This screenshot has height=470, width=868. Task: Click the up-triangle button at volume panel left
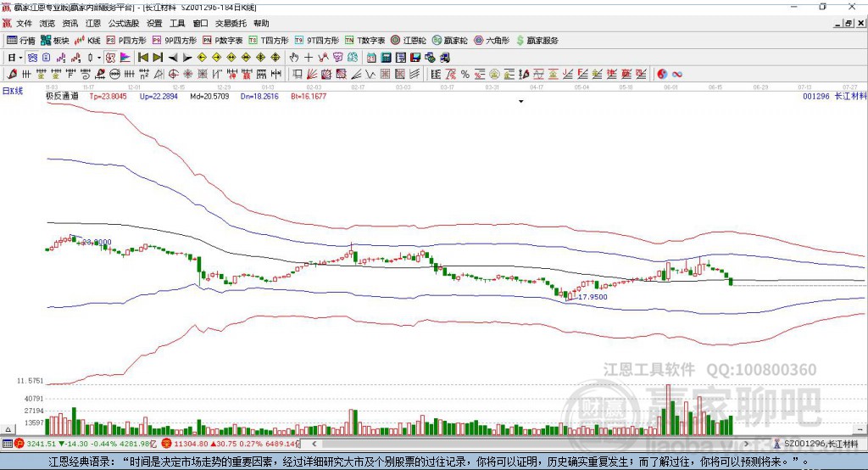(x=8, y=429)
